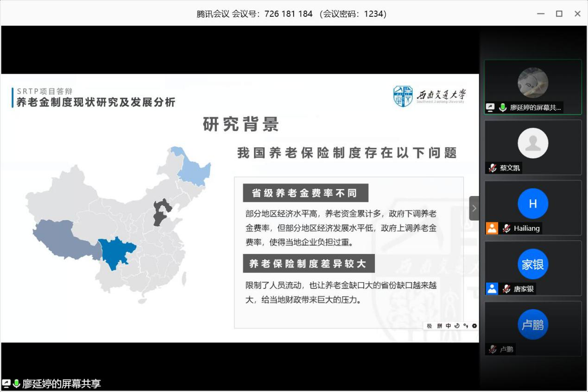Click the muted microphone icon beside 卢鹏
Image resolution: width=588 pixels, height=392 pixels.
493,349
